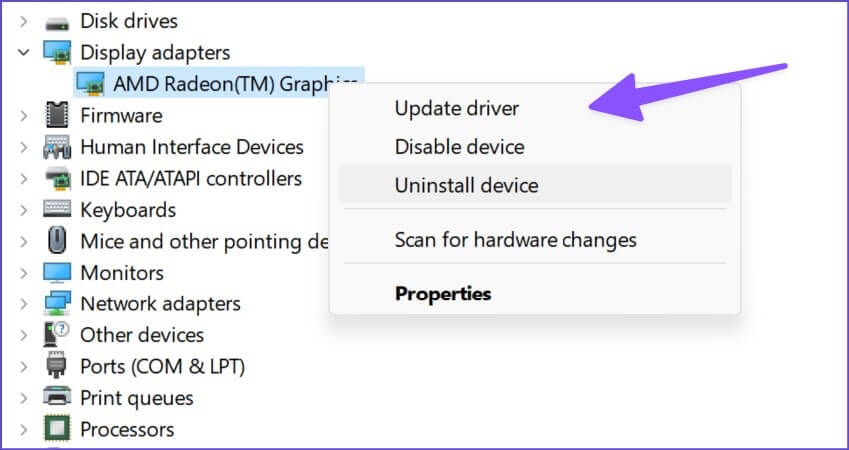Click the Firmware chip icon
The image size is (849, 450).
tap(58, 115)
